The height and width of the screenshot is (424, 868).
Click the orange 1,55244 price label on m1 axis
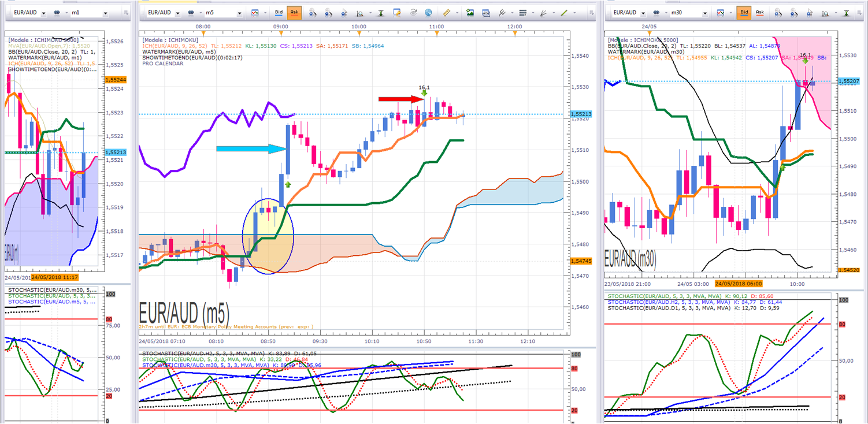(116, 80)
